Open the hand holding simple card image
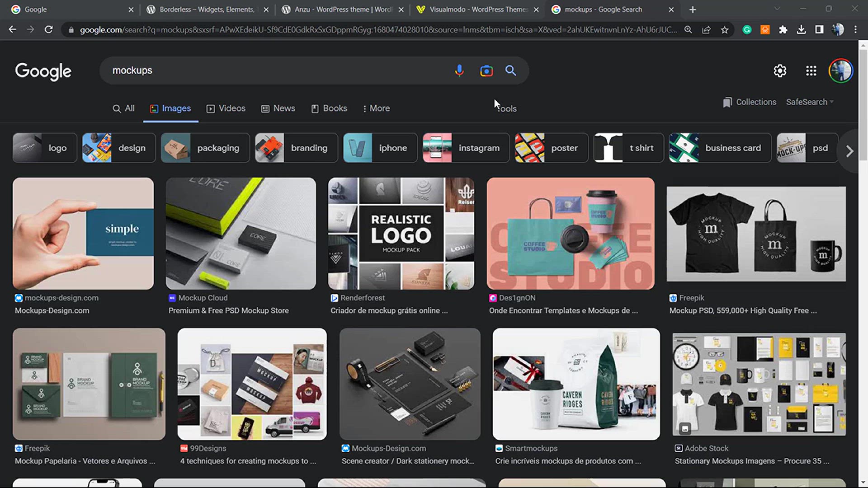This screenshot has width=868, height=488. (x=83, y=234)
